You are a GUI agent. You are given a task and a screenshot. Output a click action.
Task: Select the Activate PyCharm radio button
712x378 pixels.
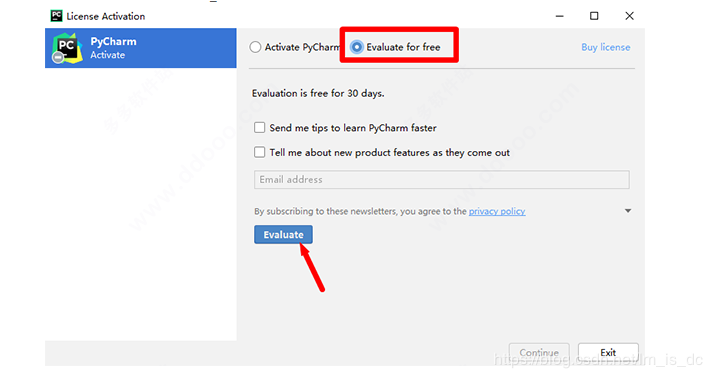(255, 47)
